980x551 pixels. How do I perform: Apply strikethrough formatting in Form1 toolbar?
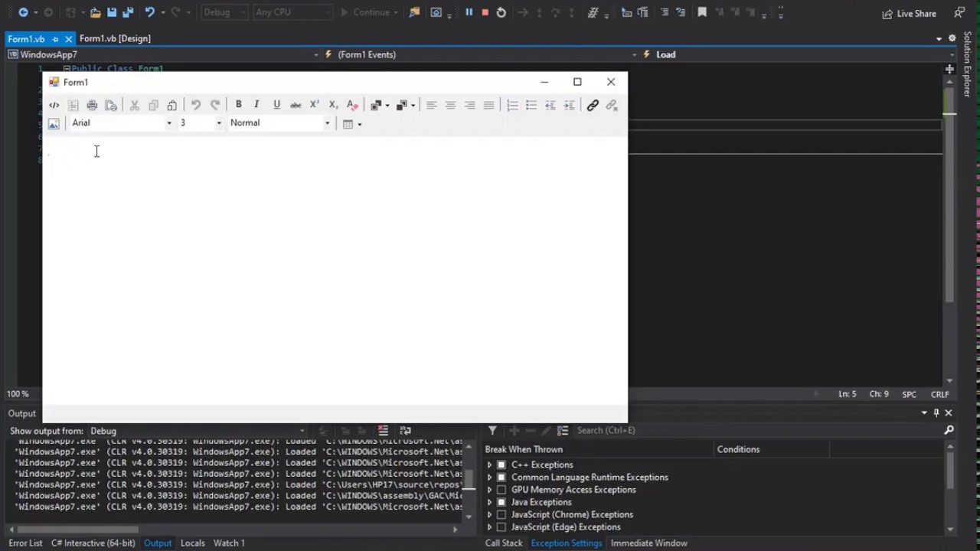click(295, 105)
